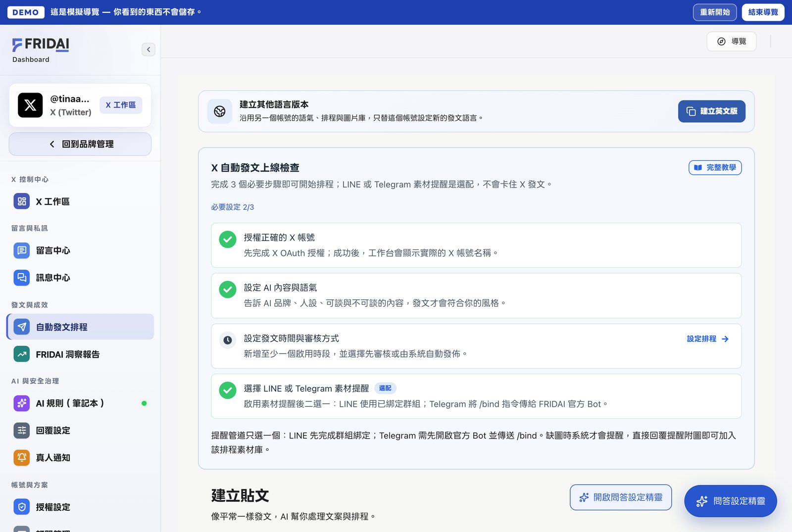792x532 pixels.
Task: Click the X (Twitter) account avatar icon
Action: pyautogui.click(x=30, y=105)
